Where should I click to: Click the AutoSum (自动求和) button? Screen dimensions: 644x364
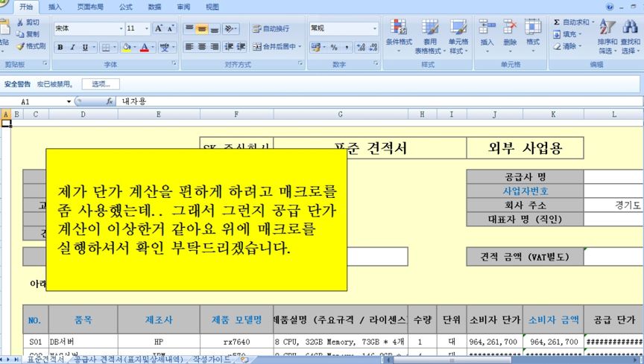click(x=575, y=22)
